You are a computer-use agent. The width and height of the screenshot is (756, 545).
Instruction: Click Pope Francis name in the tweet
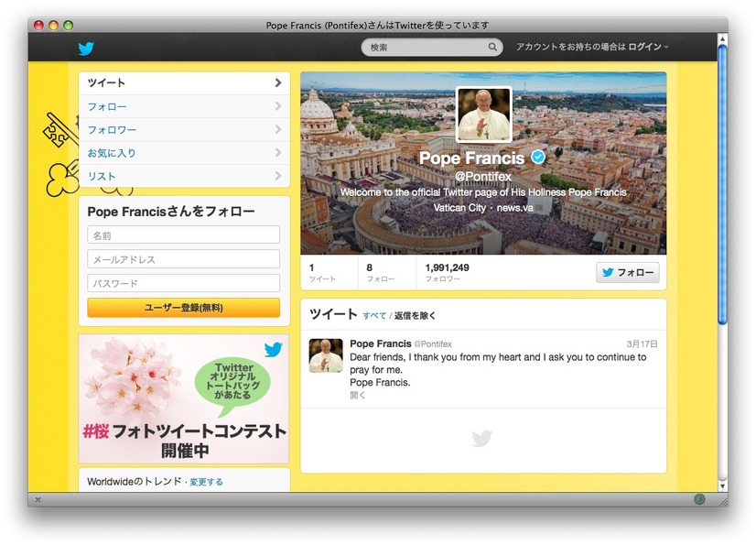(x=381, y=343)
